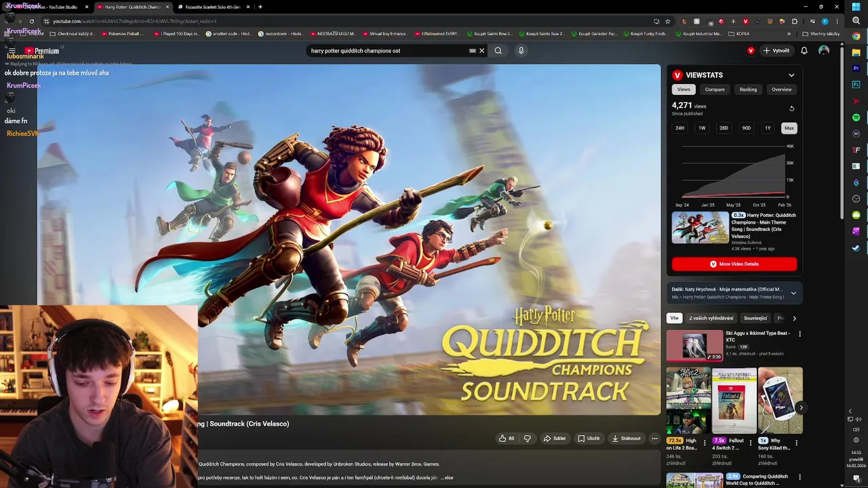Open ViewStats video thumbnail for Quidditch Champions

[x=701, y=227]
